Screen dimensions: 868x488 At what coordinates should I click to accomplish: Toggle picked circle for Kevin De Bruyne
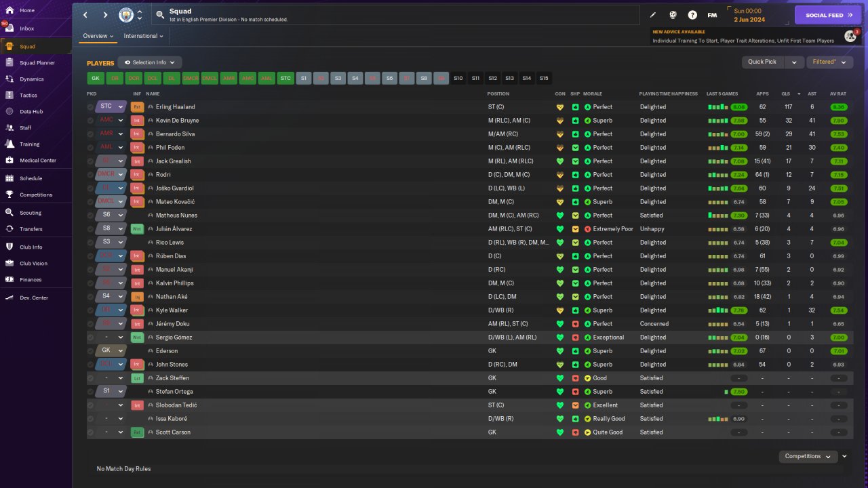[90, 121]
